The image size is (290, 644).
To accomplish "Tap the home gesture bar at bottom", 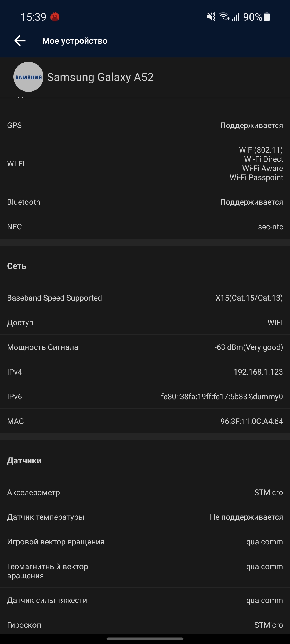I will (145, 639).
